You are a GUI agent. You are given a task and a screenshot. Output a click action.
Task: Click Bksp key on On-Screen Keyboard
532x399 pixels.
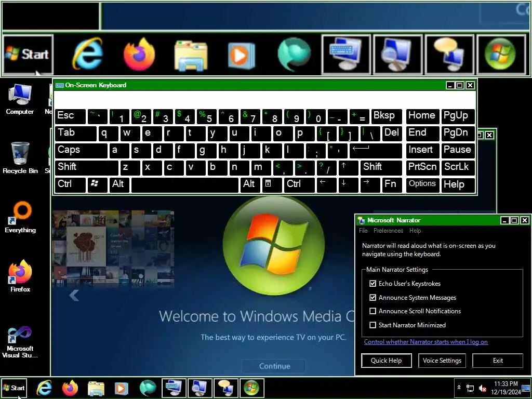tap(387, 116)
